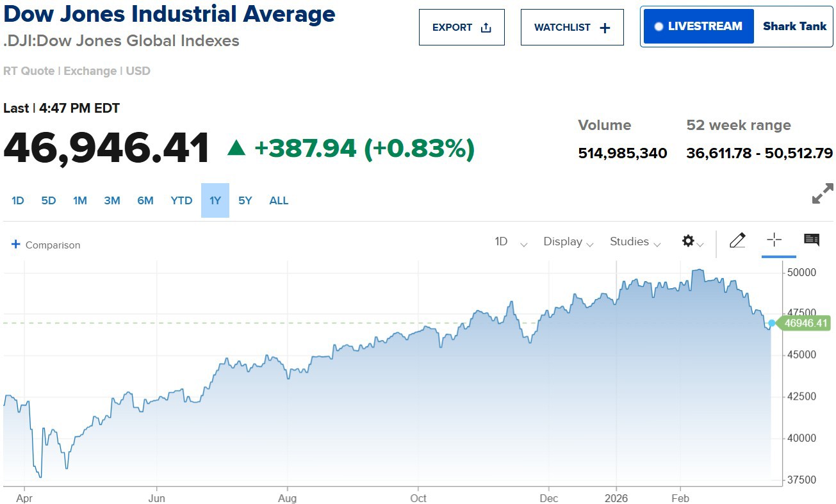Activate the crosshair tool

[775, 241]
